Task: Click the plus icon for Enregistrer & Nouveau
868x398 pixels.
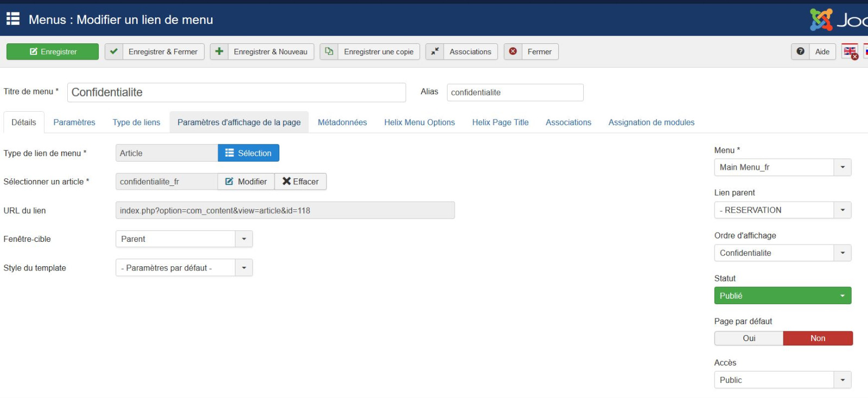Action: (219, 52)
